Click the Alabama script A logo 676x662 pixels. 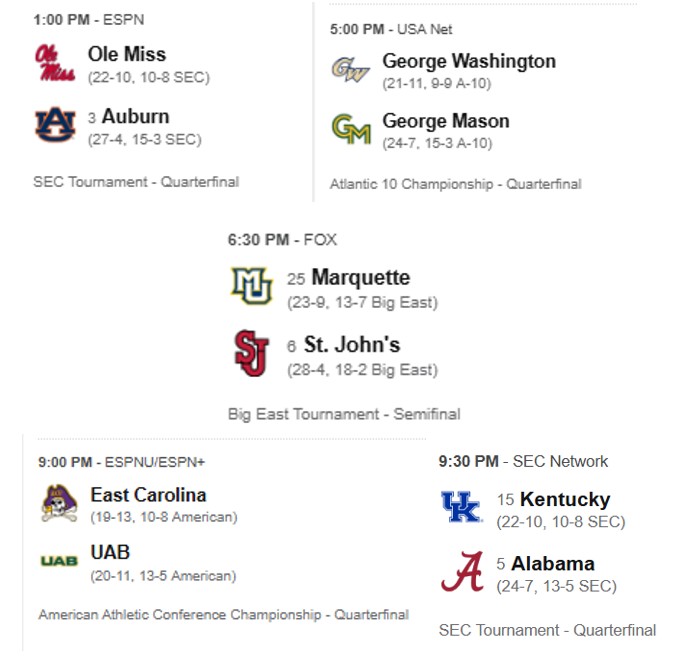click(461, 572)
